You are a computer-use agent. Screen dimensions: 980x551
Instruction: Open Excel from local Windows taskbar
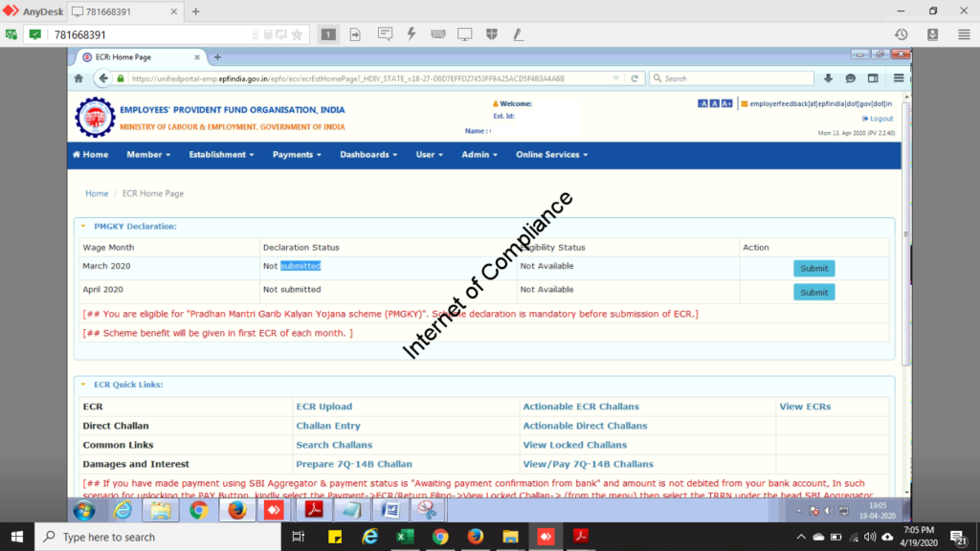click(405, 537)
